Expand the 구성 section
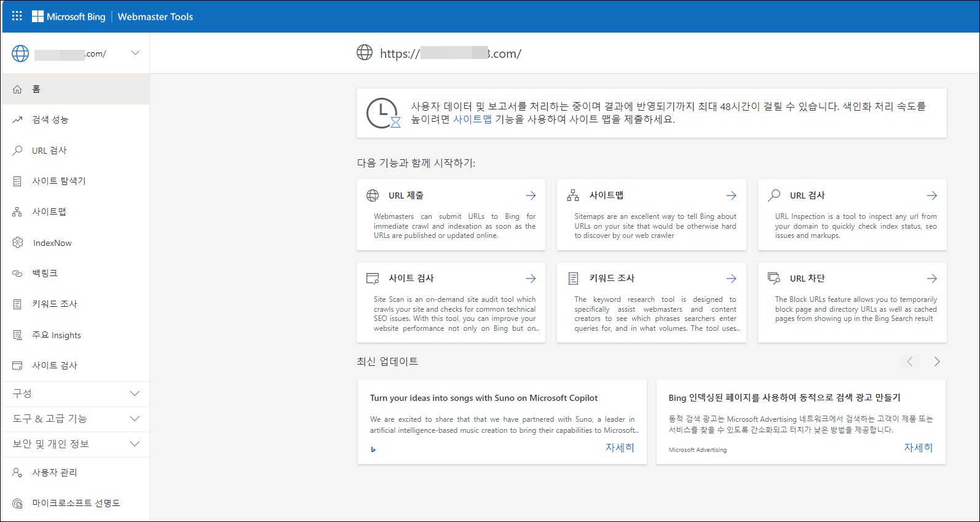Screen dimensions: 980x522 76,393
